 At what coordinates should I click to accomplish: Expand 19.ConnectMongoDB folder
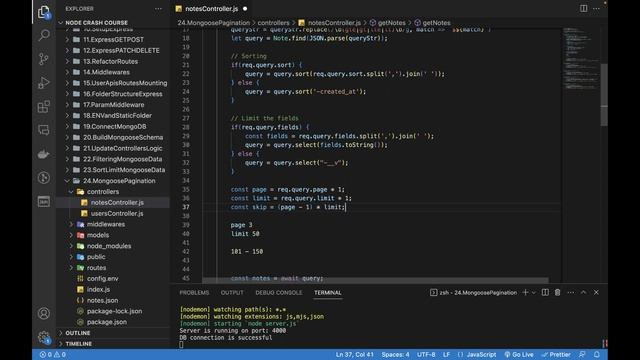coord(113,127)
